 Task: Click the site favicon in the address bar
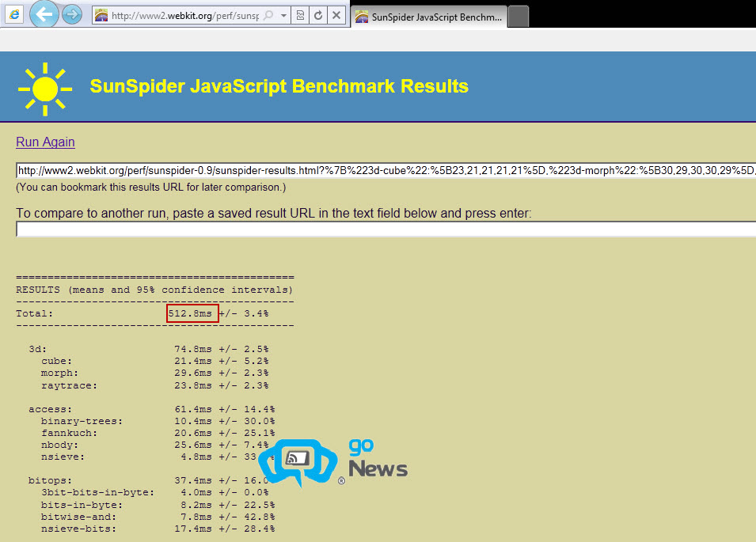coord(101,15)
